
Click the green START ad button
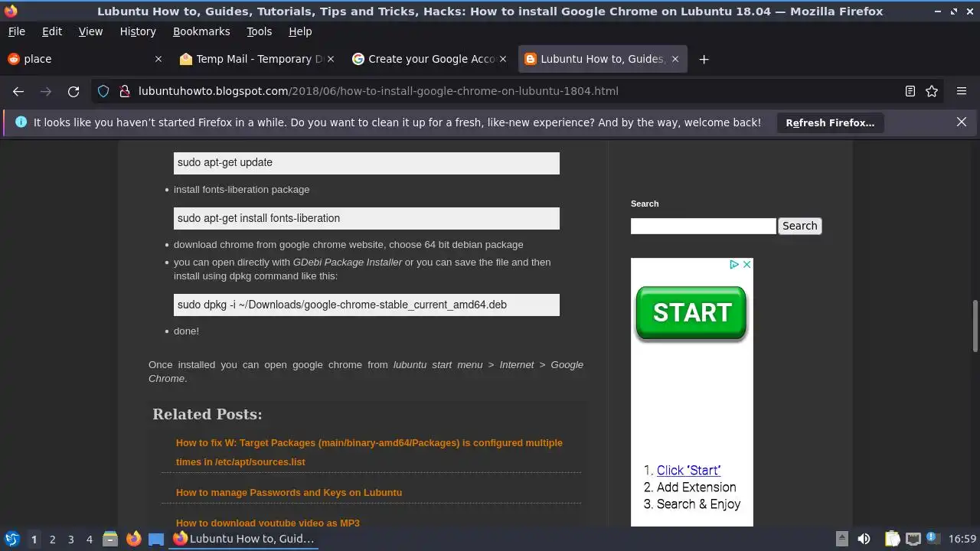click(x=691, y=313)
